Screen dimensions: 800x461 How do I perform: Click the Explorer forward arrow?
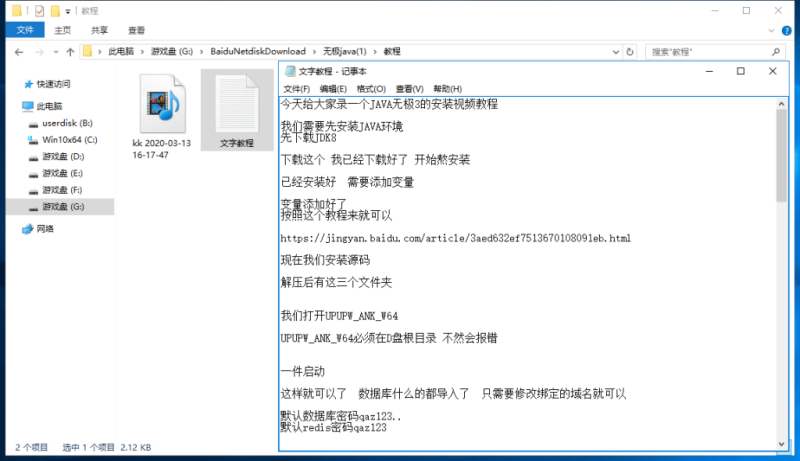tap(39, 52)
